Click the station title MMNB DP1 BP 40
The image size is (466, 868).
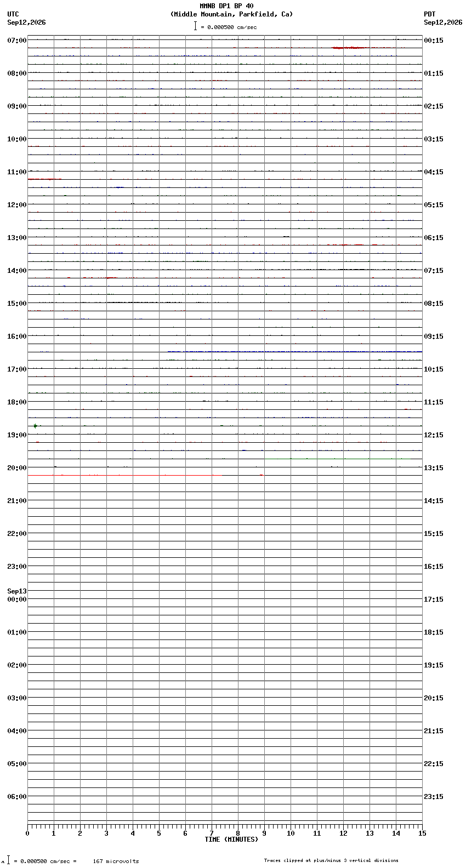click(226, 6)
